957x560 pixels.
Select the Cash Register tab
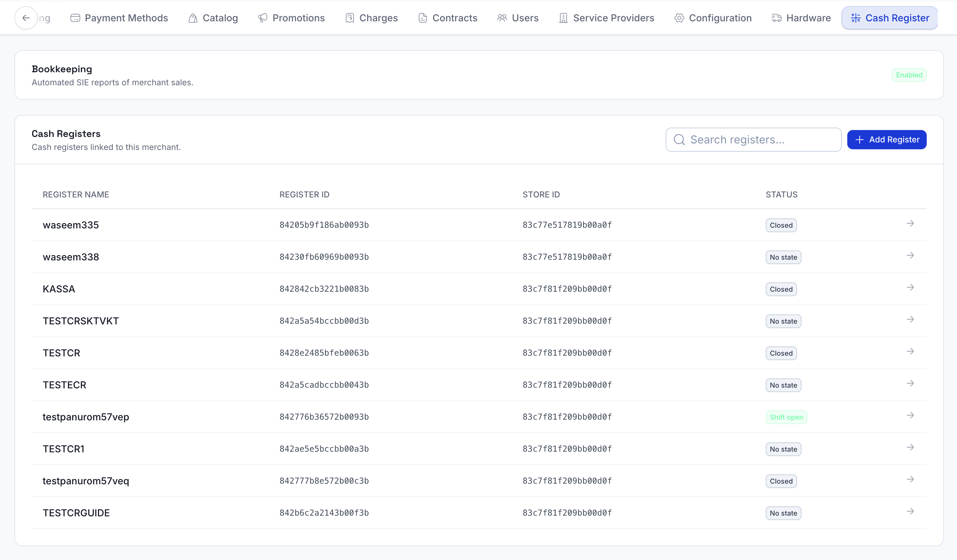pyautogui.click(x=890, y=18)
